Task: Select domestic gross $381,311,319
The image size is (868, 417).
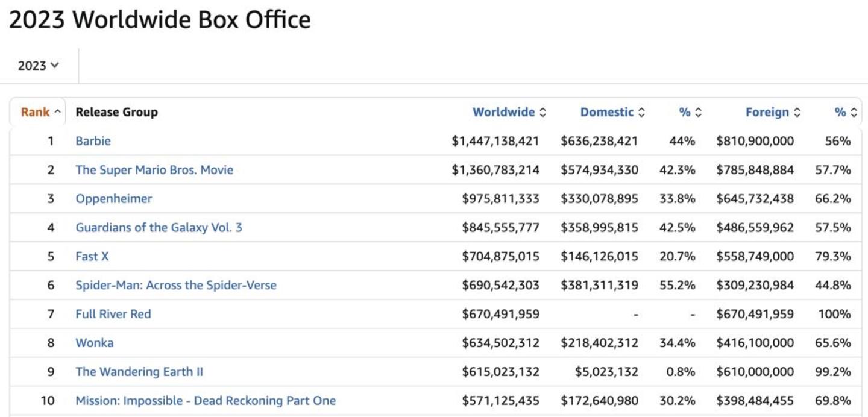Action: click(599, 286)
